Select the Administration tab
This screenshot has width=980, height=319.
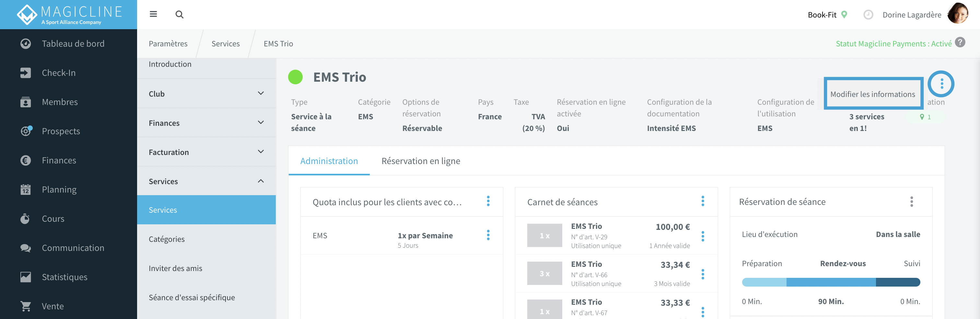329,161
